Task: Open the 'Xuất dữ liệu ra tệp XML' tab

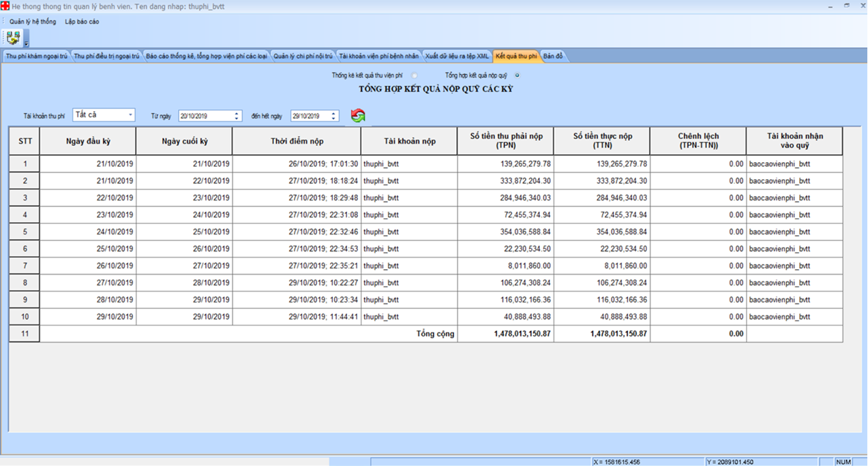Action: (457, 56)
